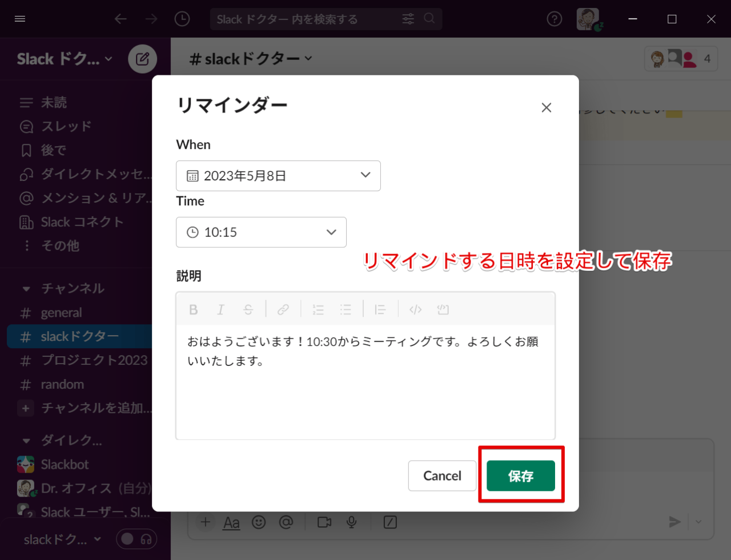Image resolution: width=731 pixels, height=560 pixels.
Task: Open the #slackドクター channel header dropdown
Action: pos(251,58)
